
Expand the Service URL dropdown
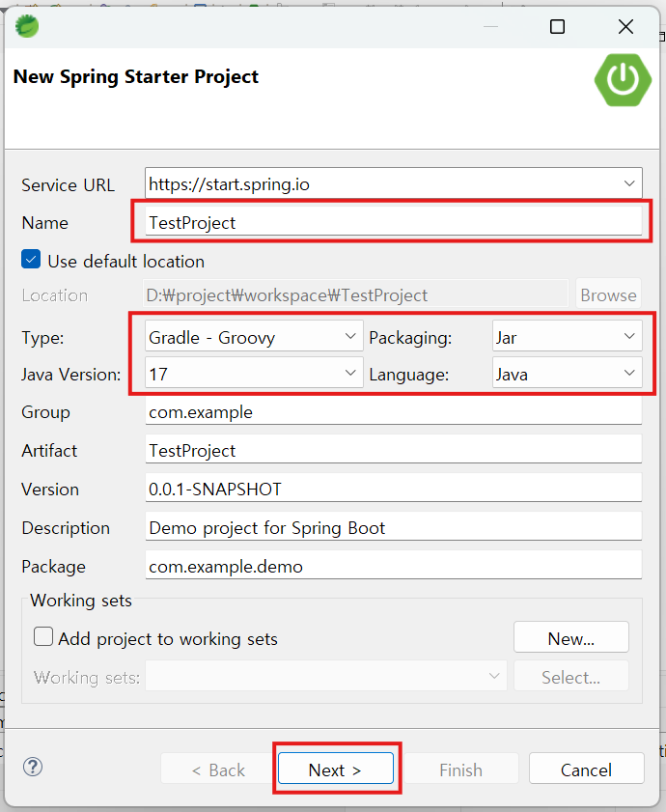629,183
